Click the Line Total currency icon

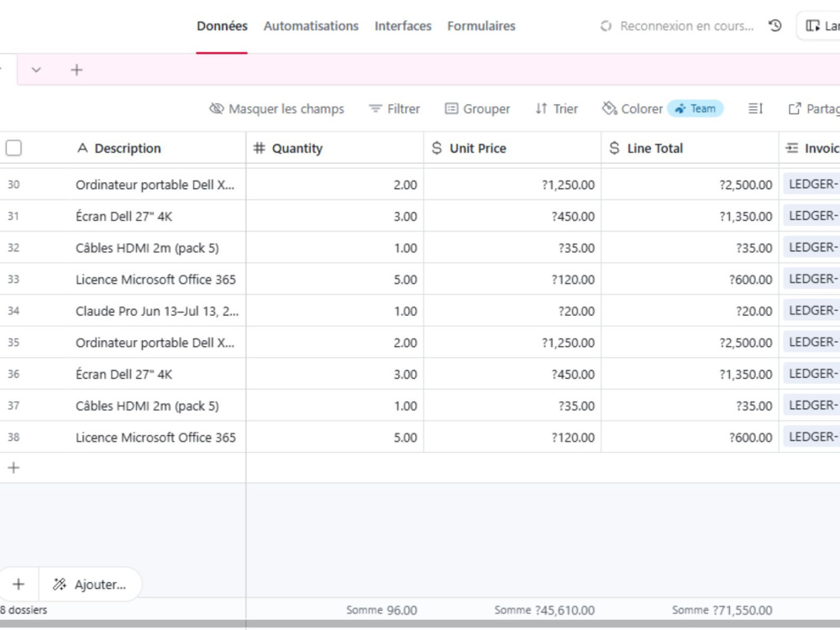click(x=615, y=148)
